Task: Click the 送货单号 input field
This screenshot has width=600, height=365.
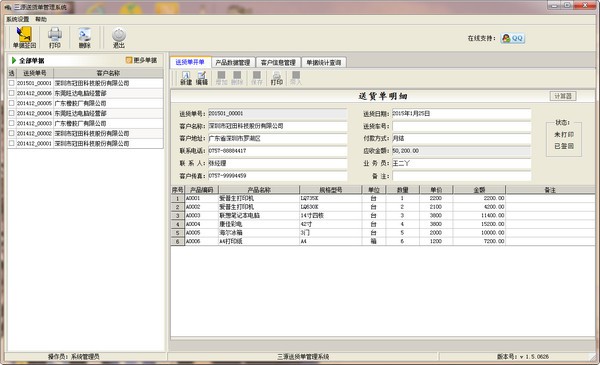Action: point(277,114)
